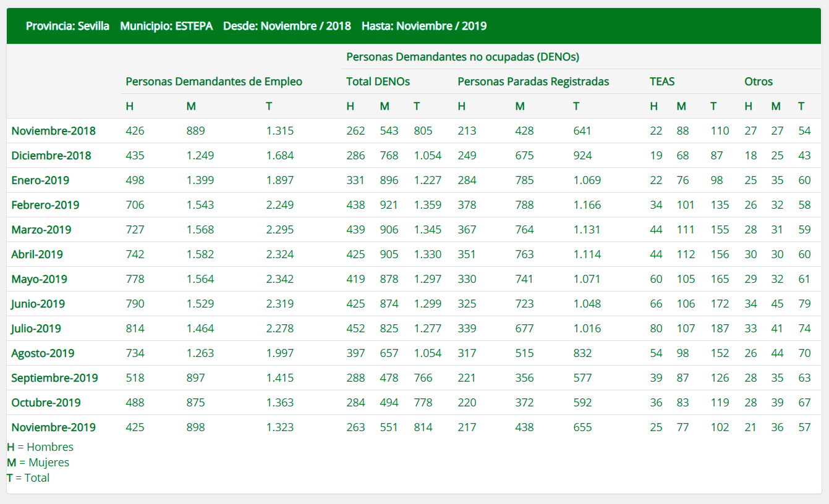Viewport: 829px width, 504px height.
Task: Select the 1.359 Total DENOs value for Febrero-2019
Action: click(427, 205)
